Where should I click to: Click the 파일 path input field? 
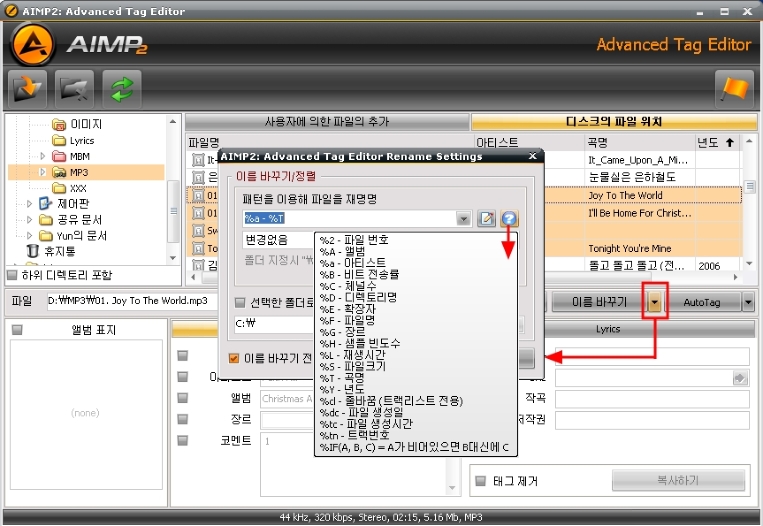click(x=131, y=301)
